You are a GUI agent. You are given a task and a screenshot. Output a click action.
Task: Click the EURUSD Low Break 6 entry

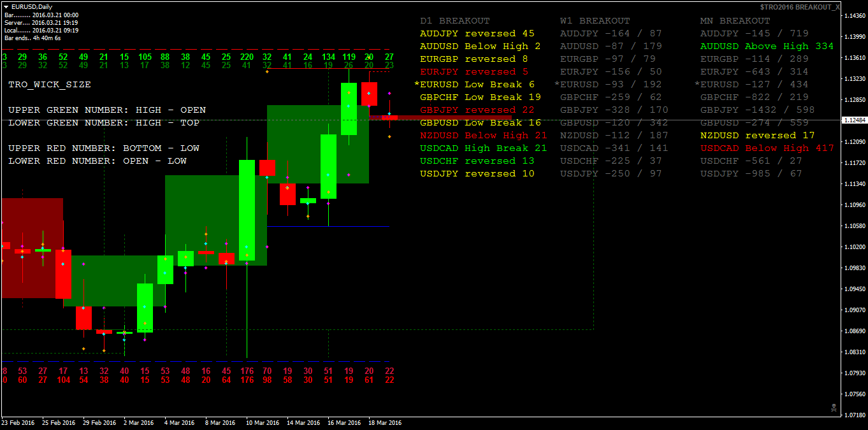474,84
